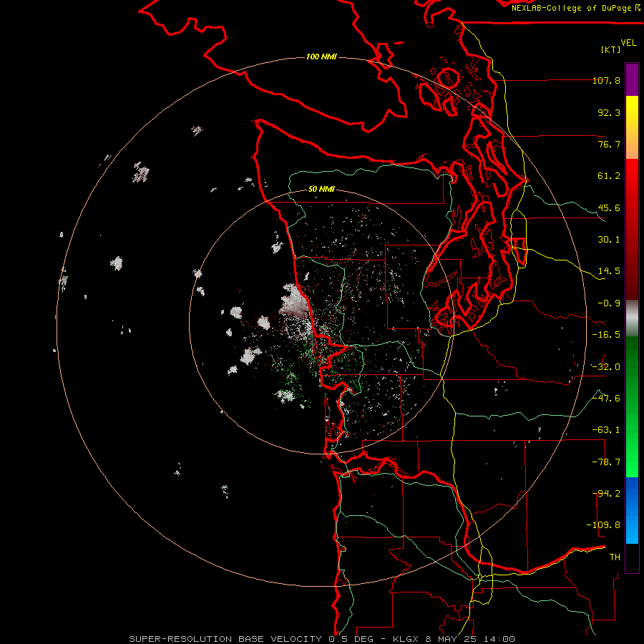This screenshot has width=644, height=644.
Task: Click the purple segment of the color bar
Action: click(x=632, y=79)
